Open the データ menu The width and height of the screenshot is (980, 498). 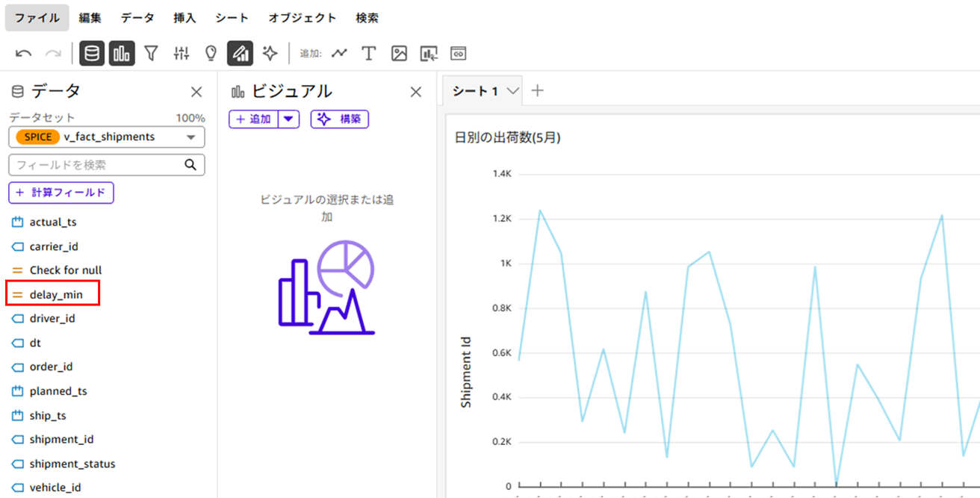137,17
